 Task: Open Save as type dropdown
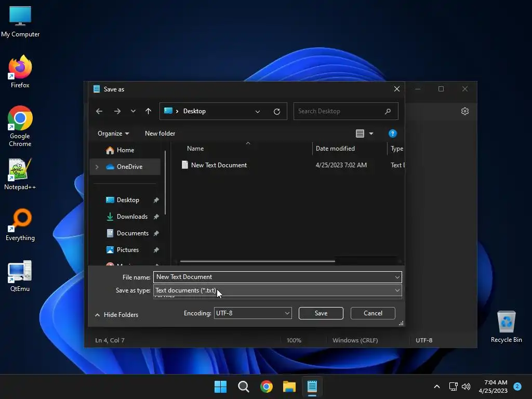(x=277, y=290)
